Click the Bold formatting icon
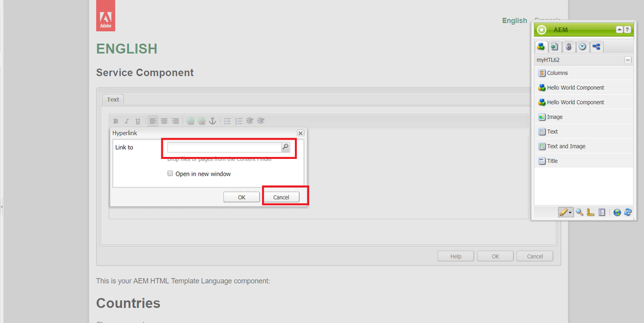 [x=116, y=121]
